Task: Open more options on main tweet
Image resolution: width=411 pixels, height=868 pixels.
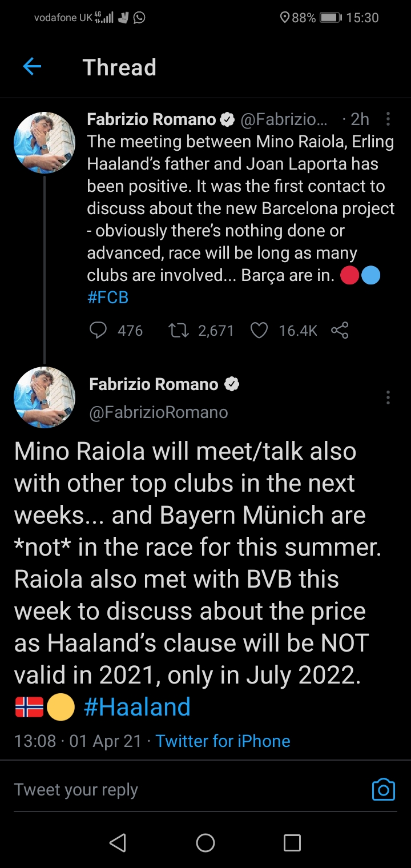Action: pos(388,397)
